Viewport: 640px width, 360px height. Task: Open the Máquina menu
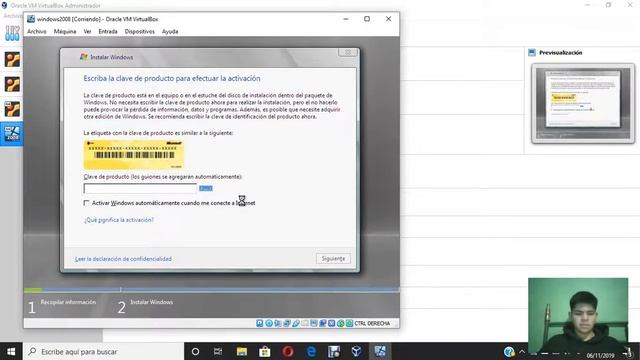(x=65, y=31)
